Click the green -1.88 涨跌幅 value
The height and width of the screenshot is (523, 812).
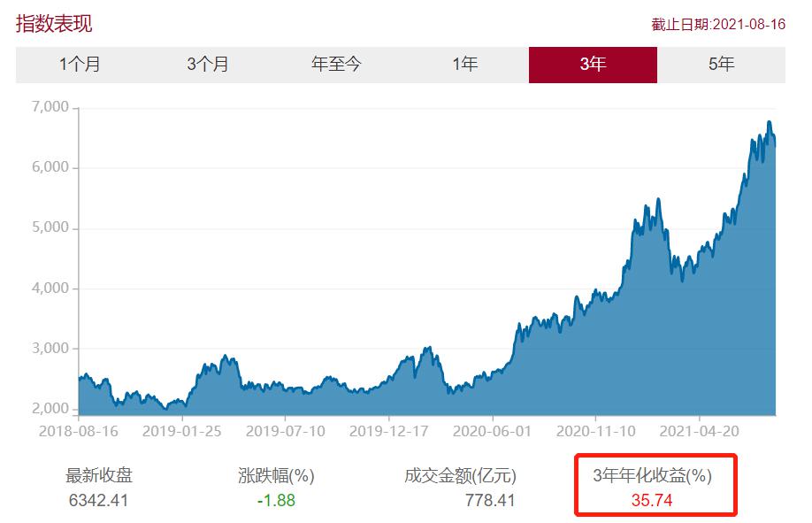point(276,500)
